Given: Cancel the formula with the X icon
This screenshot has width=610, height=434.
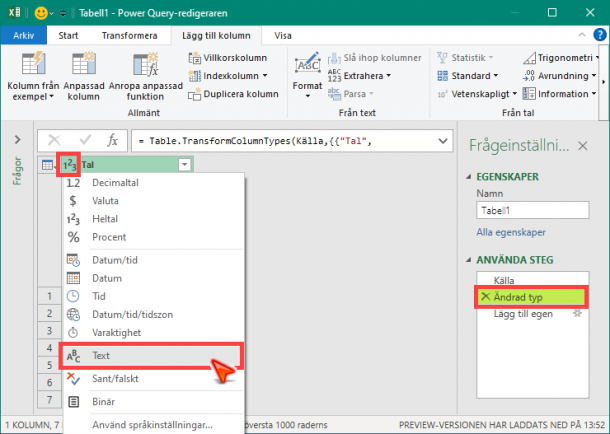Looking at the screenshot, I should 54,140.
